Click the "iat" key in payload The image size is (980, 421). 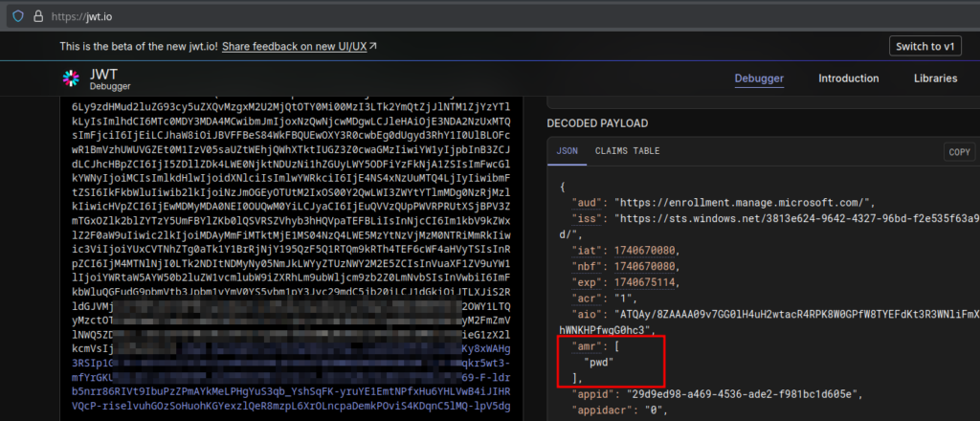pyautogui.click(x=588, y=251)
